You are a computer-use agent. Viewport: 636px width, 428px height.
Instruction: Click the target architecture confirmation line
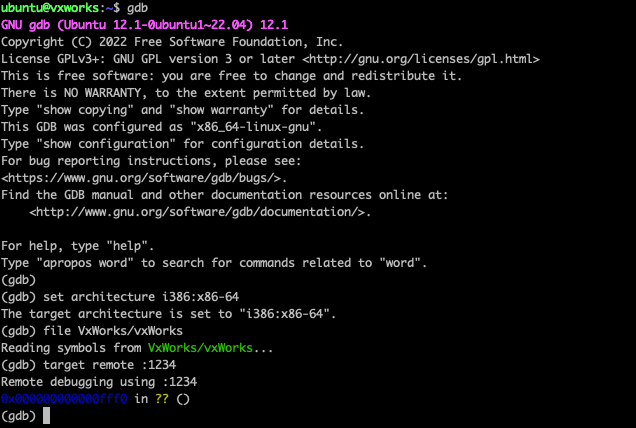coord(168,314)
